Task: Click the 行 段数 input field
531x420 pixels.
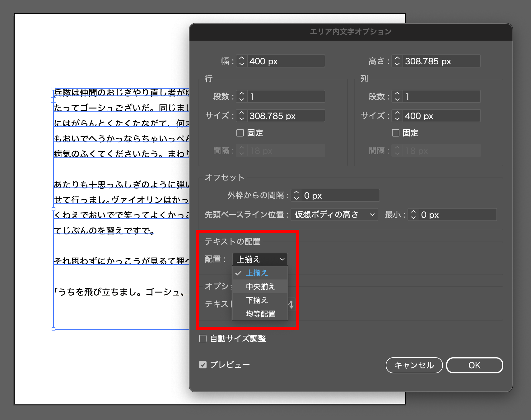Action: point(286,96)
